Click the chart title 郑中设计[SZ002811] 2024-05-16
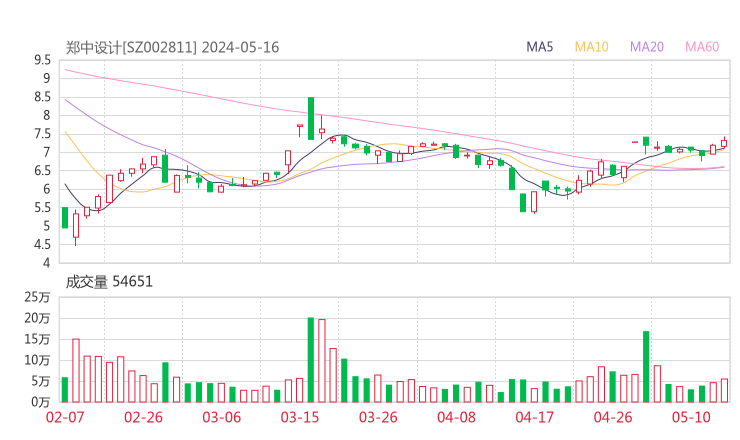Screen dimensions: 740x440 (x=172, y=47)
